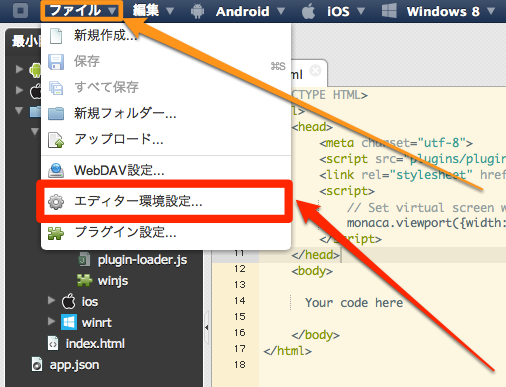Click the square icon left of ファイル
This screenshot has height=387, width=506.
tap(20, 11)
